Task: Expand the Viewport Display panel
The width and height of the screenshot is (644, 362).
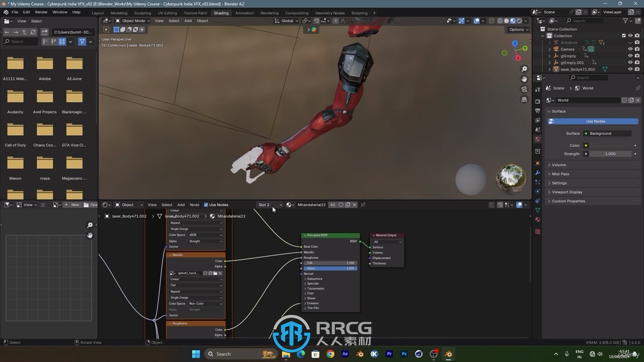Action: pos(567,192)
